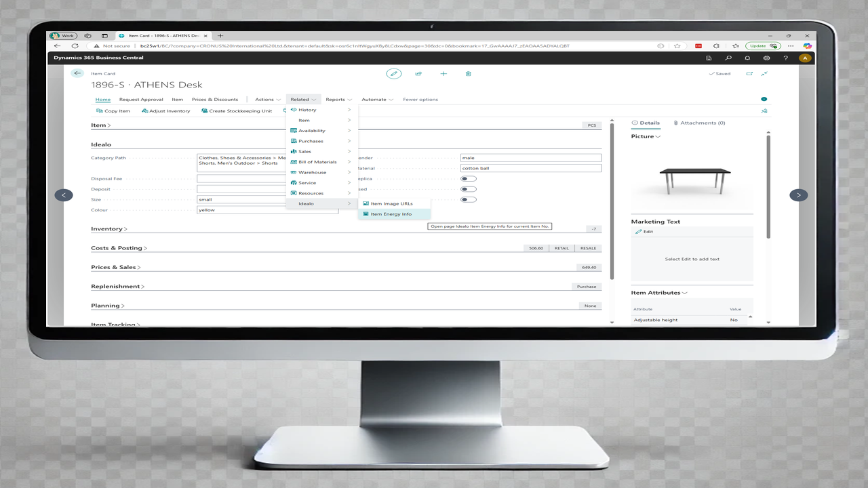Click Edit under Marketing Text
The image size is (868, 488).
coord(644,232)
